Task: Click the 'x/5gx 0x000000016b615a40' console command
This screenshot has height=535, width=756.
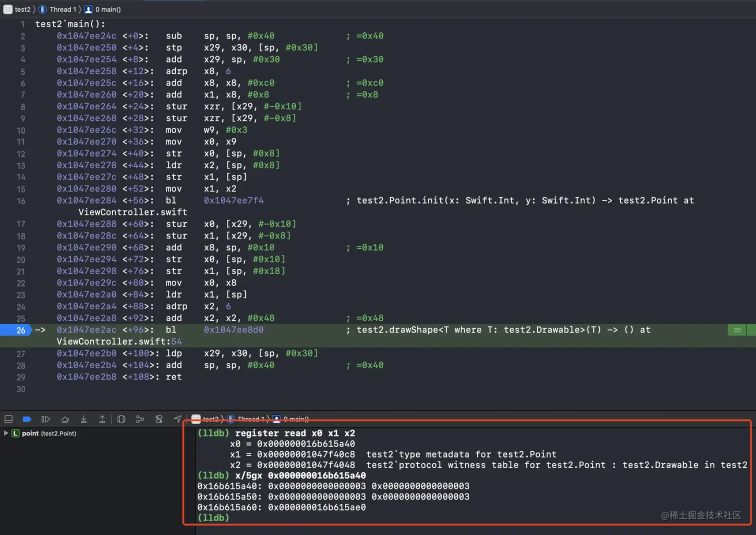Action: click(300, 475)
